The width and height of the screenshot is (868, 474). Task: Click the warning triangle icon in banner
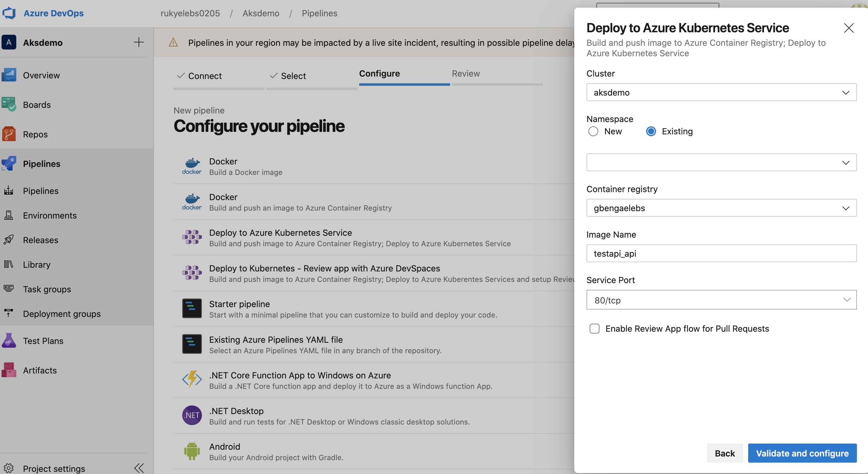coord(173,42)
